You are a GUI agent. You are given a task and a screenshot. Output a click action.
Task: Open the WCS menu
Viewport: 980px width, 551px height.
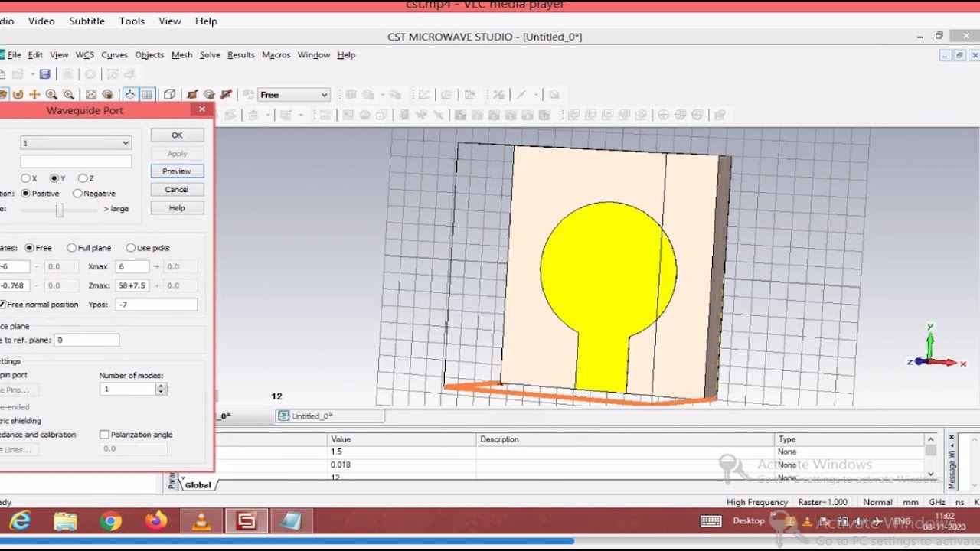[x=85, y=55]
